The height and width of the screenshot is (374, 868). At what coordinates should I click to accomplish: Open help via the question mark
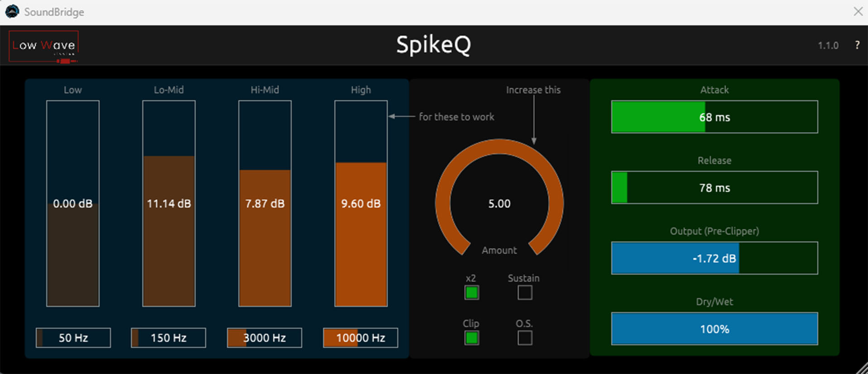[857, 45]
